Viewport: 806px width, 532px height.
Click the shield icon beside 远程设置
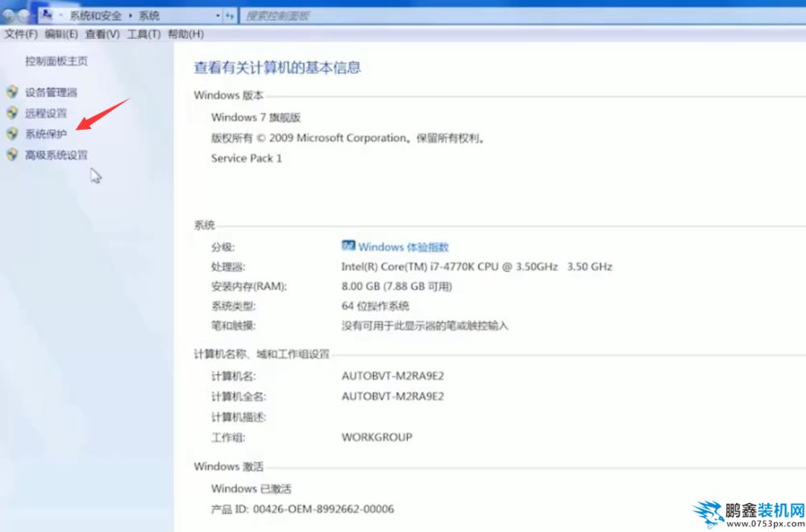[12, 113]
